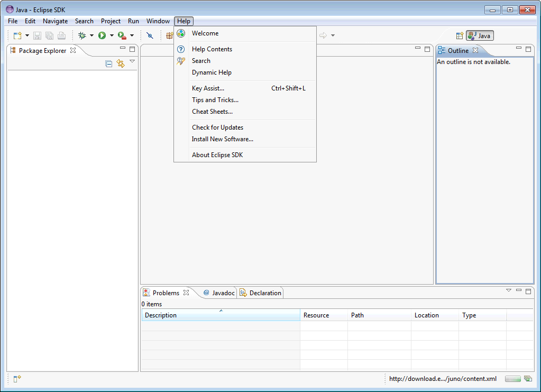Click the progress view icon in status bar
Screen dimensions: 541x392
coord(527,379)
